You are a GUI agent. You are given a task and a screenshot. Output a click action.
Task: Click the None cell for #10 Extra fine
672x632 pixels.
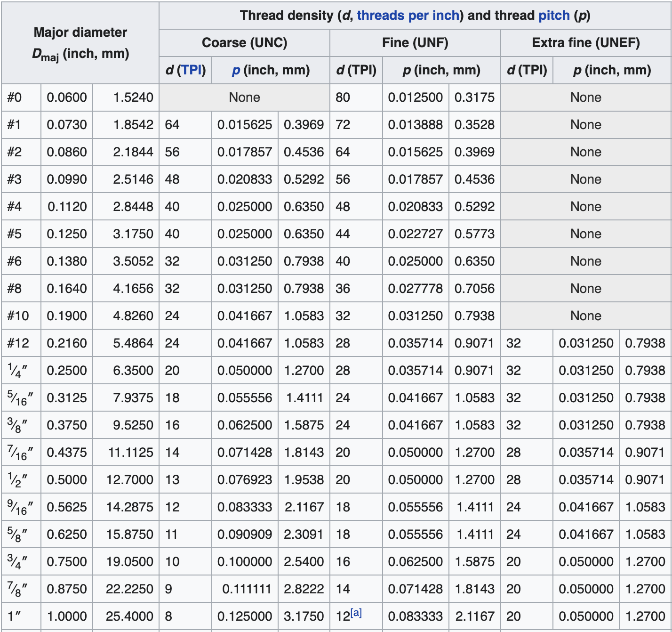(x=585, y=316)
